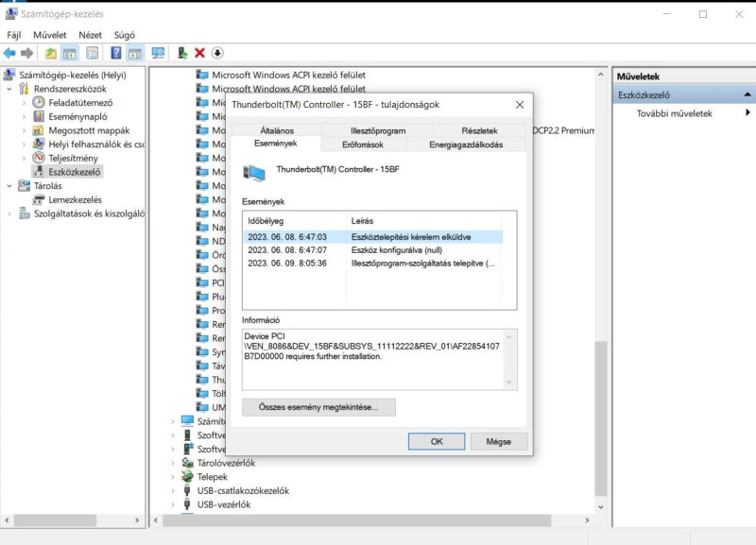Select Megosztott mappák in the tree

[x=89, y=130]
